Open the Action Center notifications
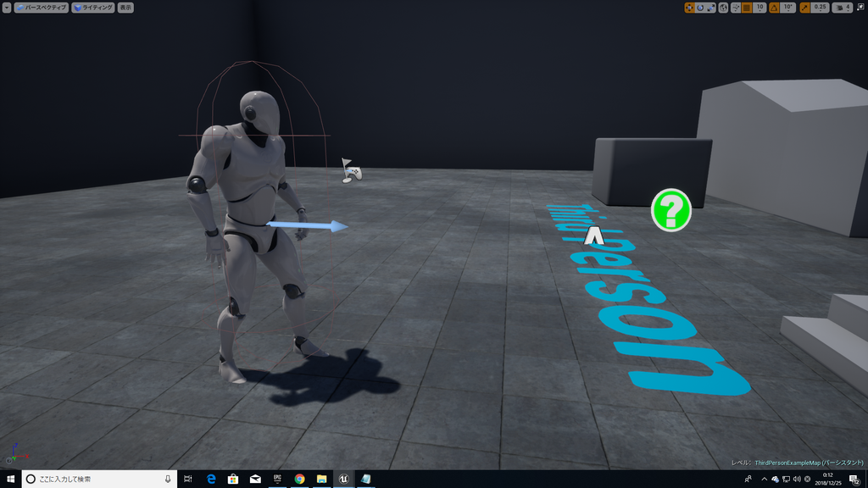868x488 pixels. 854,480
